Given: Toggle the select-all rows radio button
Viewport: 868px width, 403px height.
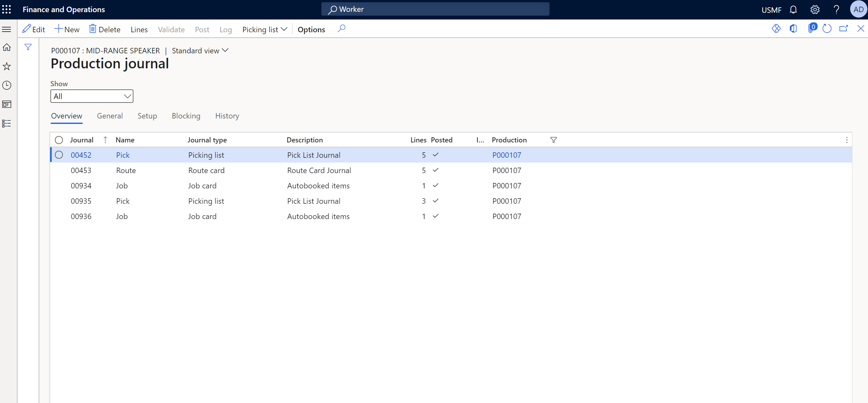Looking at the screenshot, I should coord(59,140).
